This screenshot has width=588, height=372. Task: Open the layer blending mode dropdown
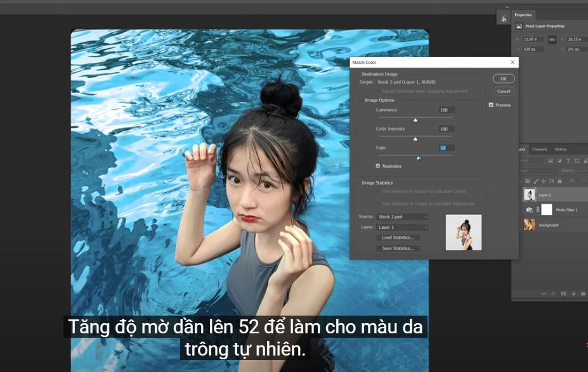click(539, 170)
